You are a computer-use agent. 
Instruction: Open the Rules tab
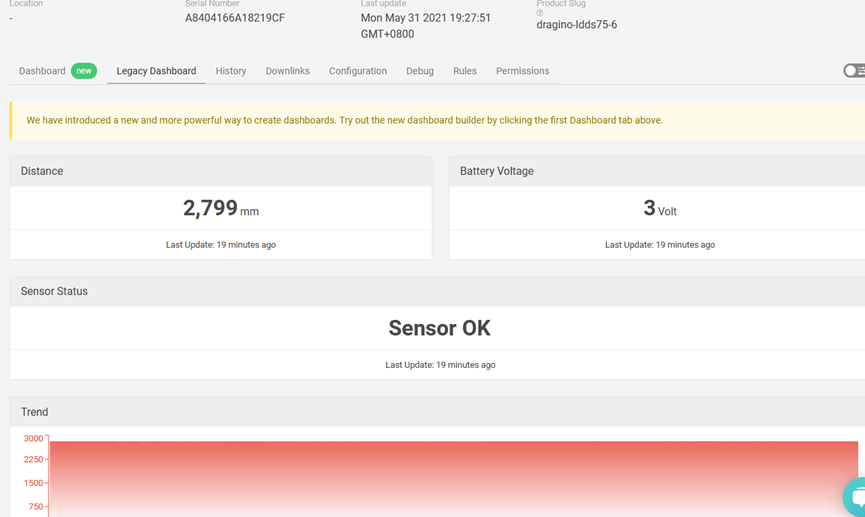tap(464, 71)
